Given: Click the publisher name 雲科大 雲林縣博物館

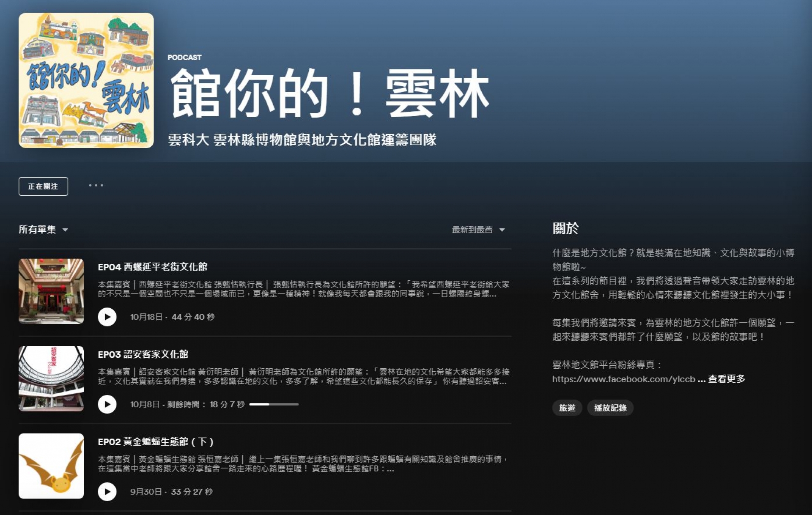Looking at the screenshot, I should pyautogui.click(x=302, y=140).
